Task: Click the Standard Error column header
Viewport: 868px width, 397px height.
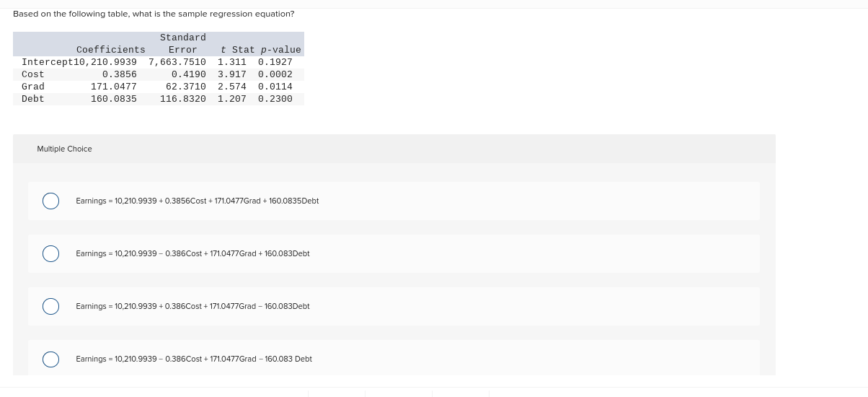Action: point(183,43)
